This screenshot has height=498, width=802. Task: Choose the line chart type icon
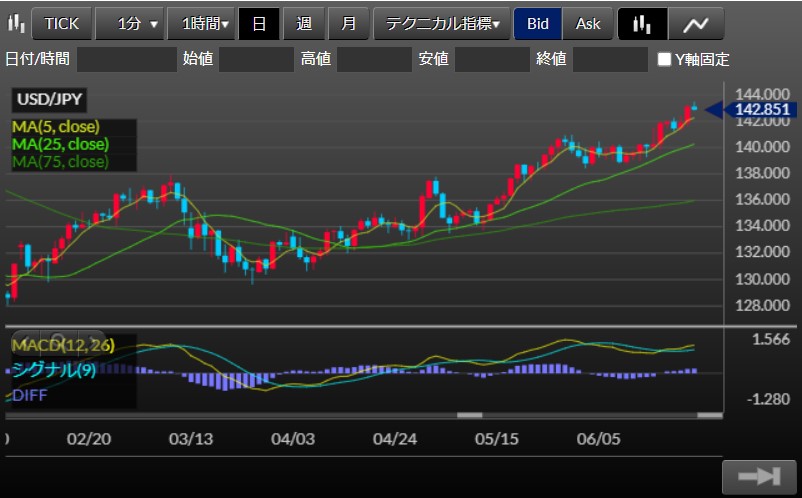point(696,24)
